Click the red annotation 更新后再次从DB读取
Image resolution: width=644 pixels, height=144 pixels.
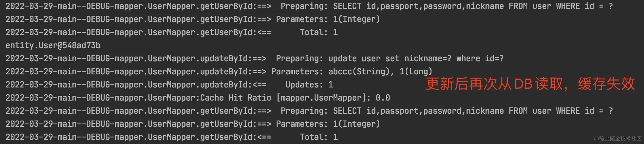pos(494,84)
